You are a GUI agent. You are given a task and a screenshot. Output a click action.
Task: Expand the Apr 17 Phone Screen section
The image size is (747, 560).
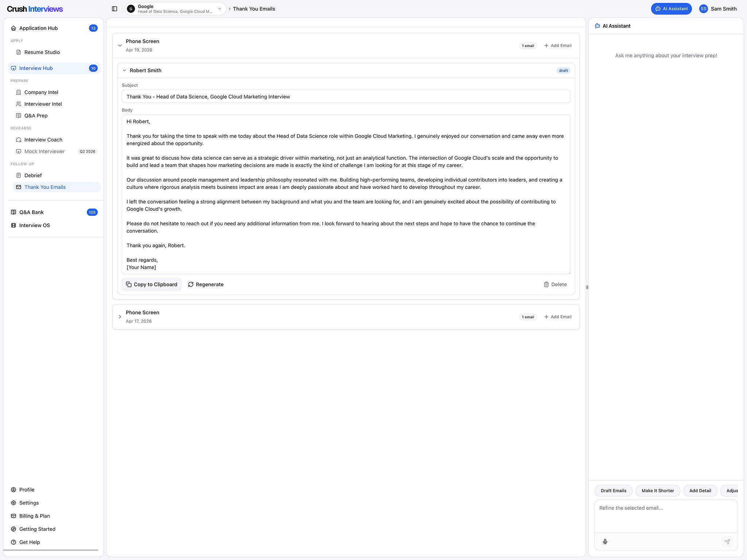[120, 317]
